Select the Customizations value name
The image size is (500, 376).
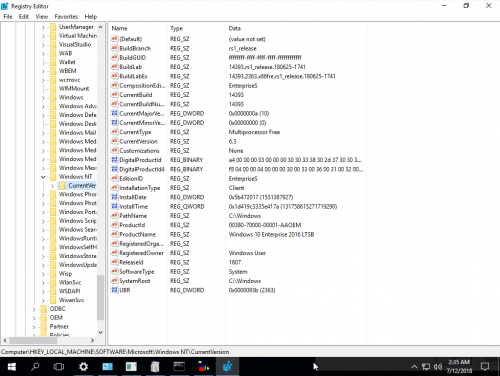pos(139,151)
